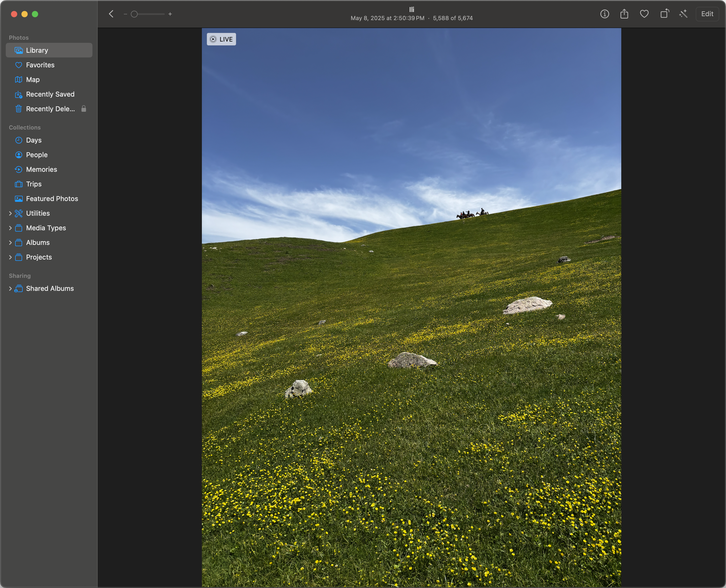Go back with the left chevron arrow
Viewport: 726px width, 588px height.
(x=111, y=14)
